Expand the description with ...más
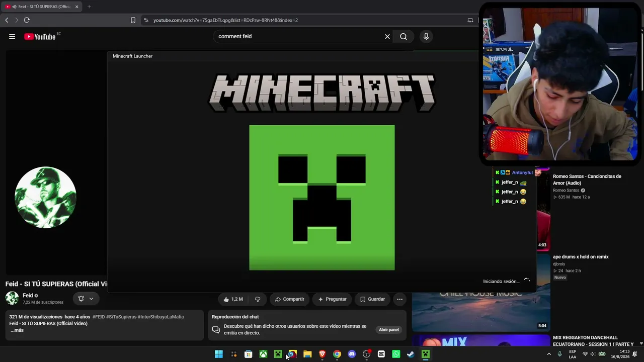 click(x=17, y=330)
